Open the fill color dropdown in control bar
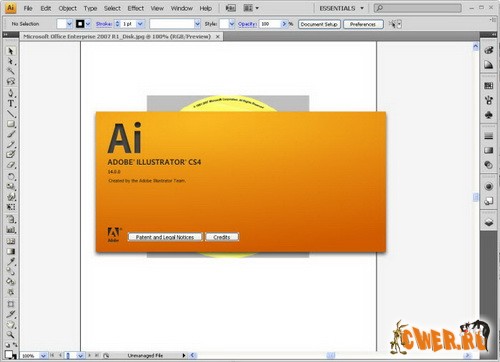Image resolution: width=500 pixels, height=362 pixels. coord(69,24)
